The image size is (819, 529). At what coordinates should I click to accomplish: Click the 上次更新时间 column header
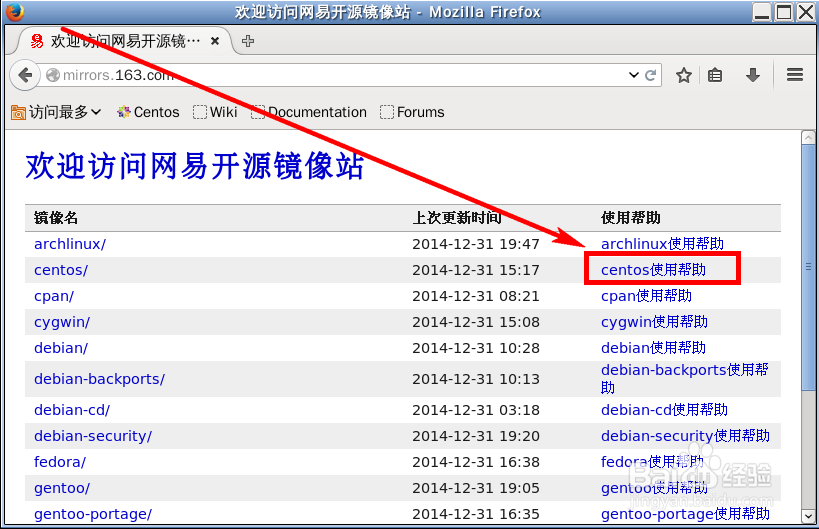[457, 218]
